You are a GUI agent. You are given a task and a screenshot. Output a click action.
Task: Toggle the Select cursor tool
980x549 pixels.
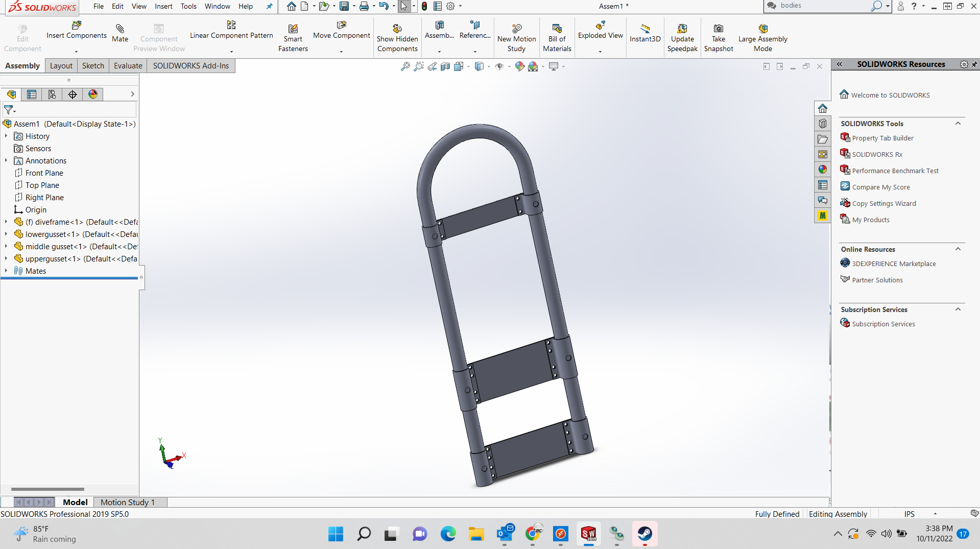pos(404,6)
